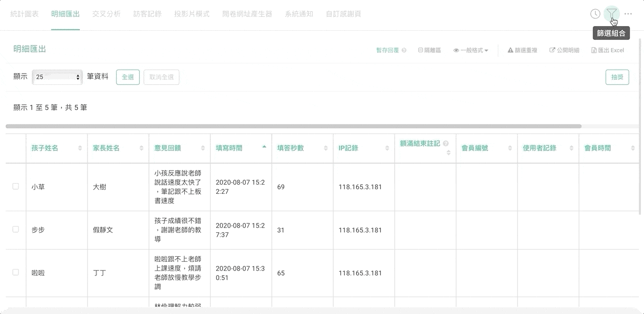The height and width of the screenshot is (314, 644).
Task: Open the 顯示 25 rows dropdown
Action: (57, 77)
